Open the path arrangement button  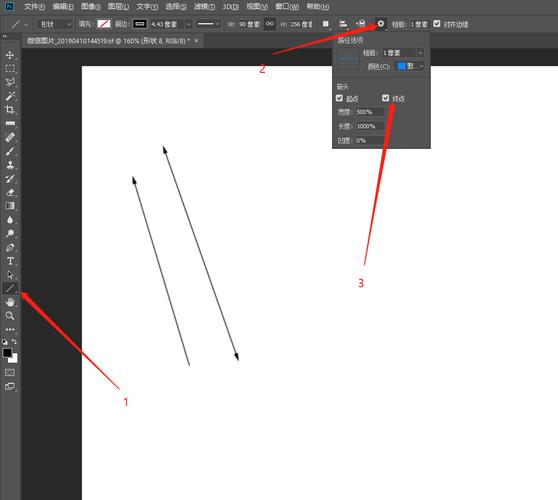click(x=361, y=24)
